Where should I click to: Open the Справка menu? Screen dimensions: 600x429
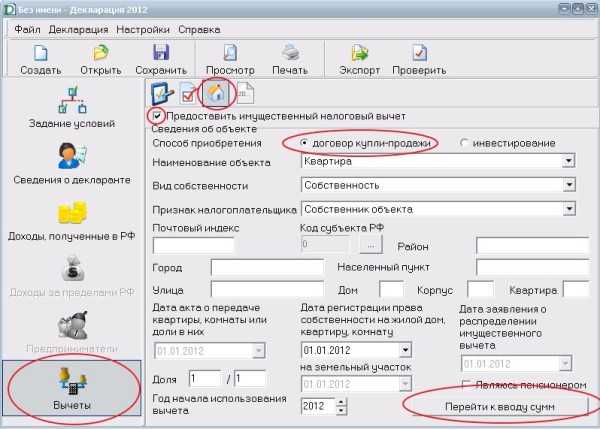point(199,29)
